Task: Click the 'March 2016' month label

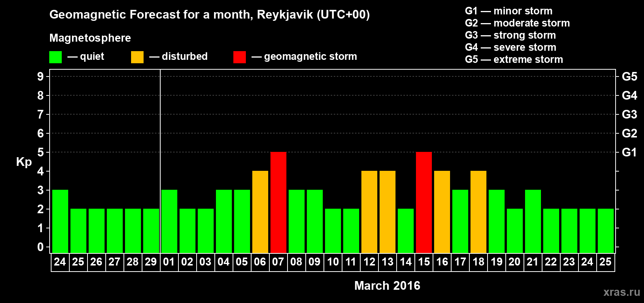Action: click(387, 286)
